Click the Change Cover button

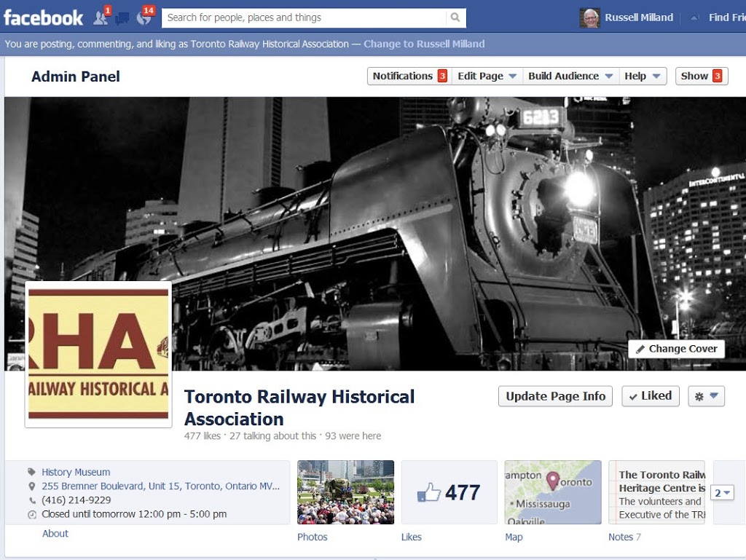676,349
